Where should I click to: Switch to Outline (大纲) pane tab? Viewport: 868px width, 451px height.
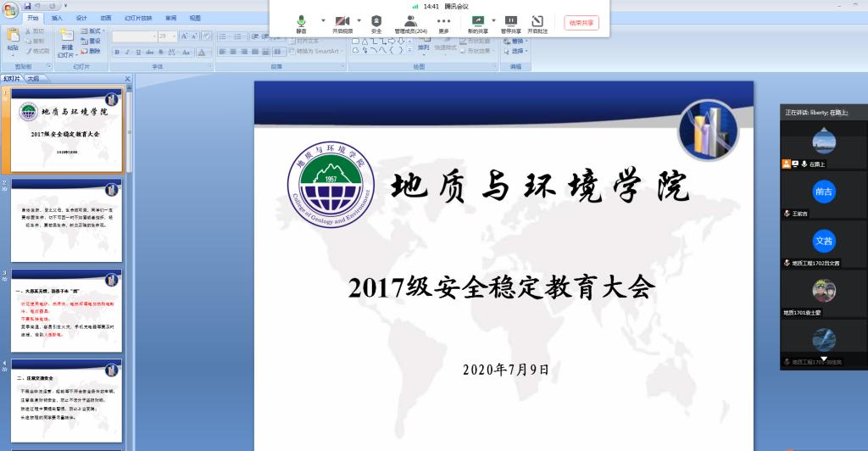click(33, 78)
